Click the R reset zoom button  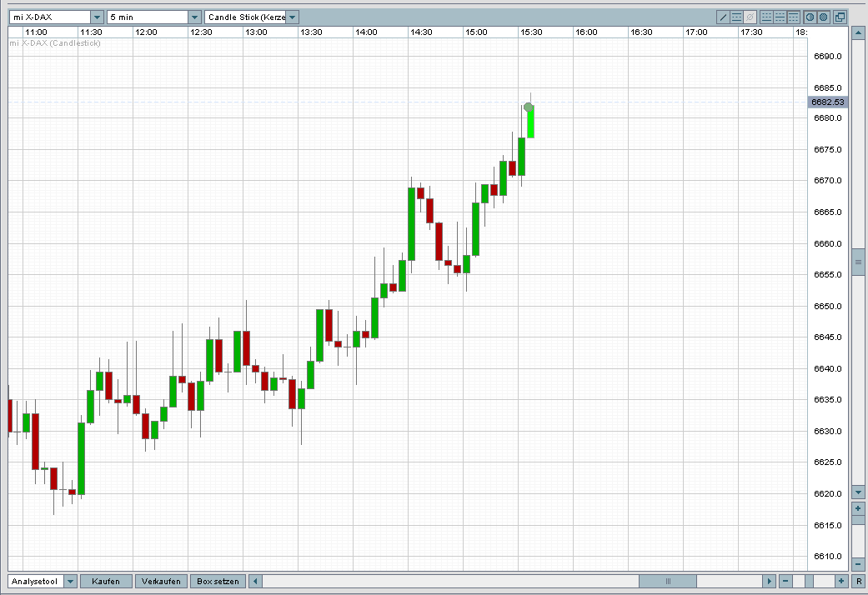(859, 581)
